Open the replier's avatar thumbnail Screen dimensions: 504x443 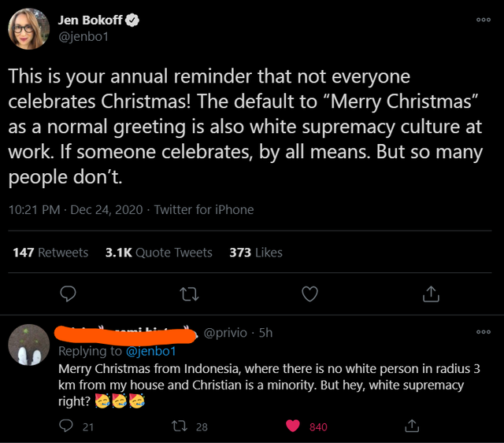29,345
